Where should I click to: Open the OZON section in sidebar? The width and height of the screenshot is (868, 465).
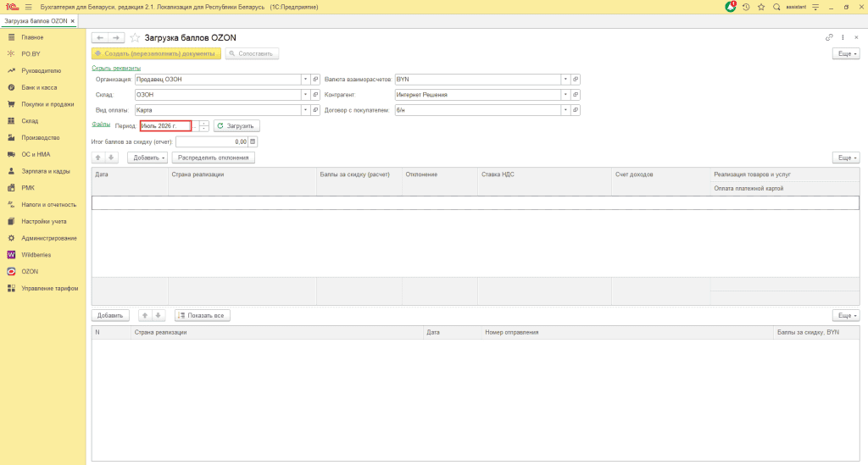coord(30,272)
